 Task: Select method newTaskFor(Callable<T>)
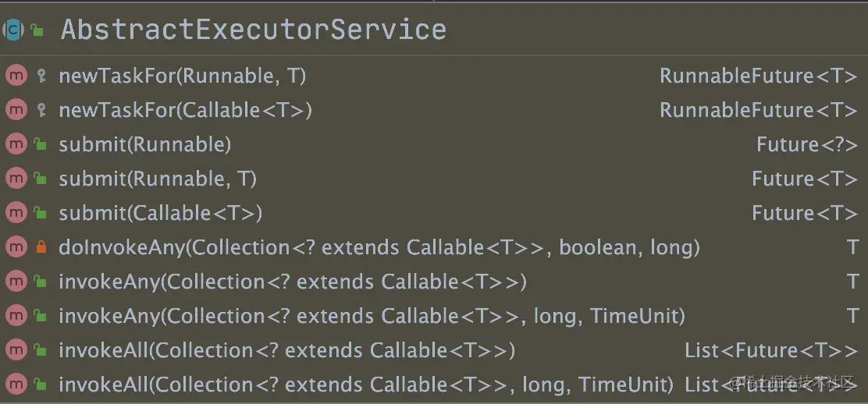click(185, 110)
